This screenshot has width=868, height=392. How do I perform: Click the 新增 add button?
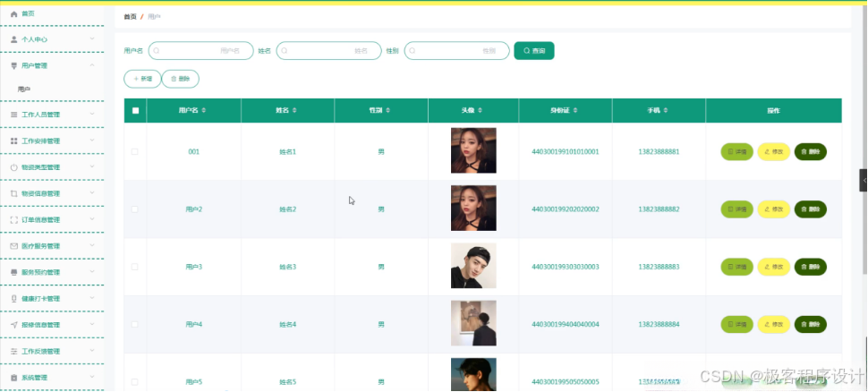(x=142, y=79)
